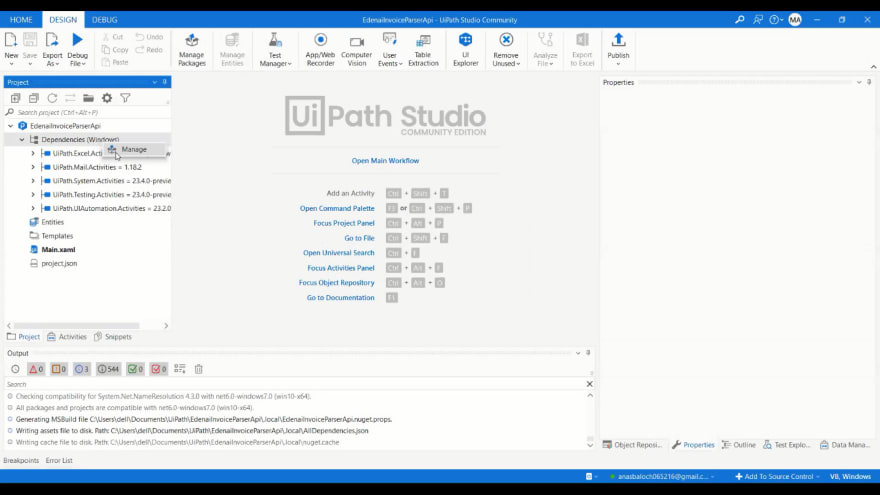Open the Error List tab
880x495 pixels.
tap(59, 460)
